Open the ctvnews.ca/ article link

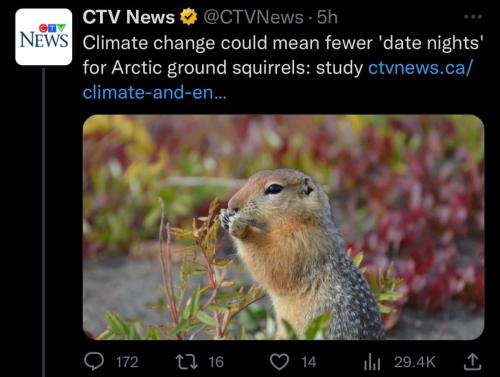pyautogui.click(x=420, y=68)
